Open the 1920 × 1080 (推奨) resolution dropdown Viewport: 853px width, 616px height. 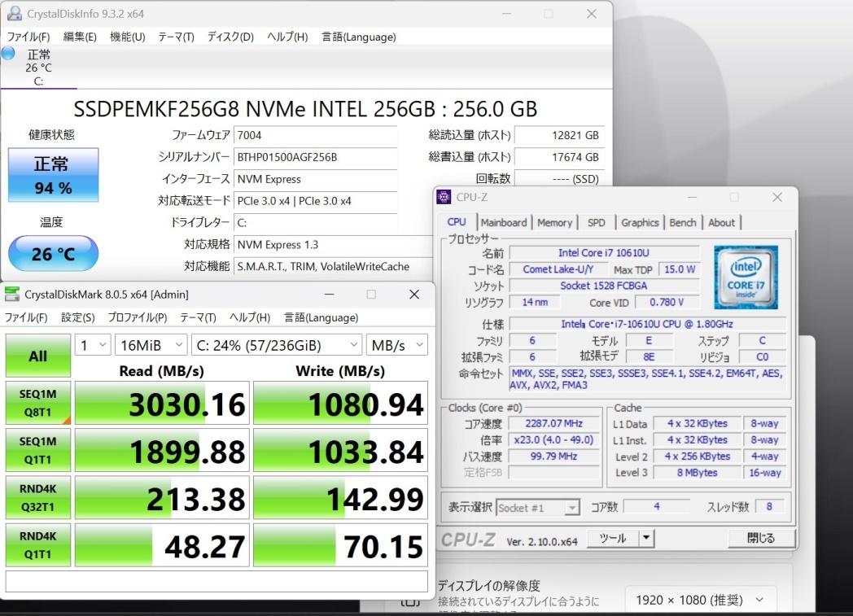pos(699,601)
